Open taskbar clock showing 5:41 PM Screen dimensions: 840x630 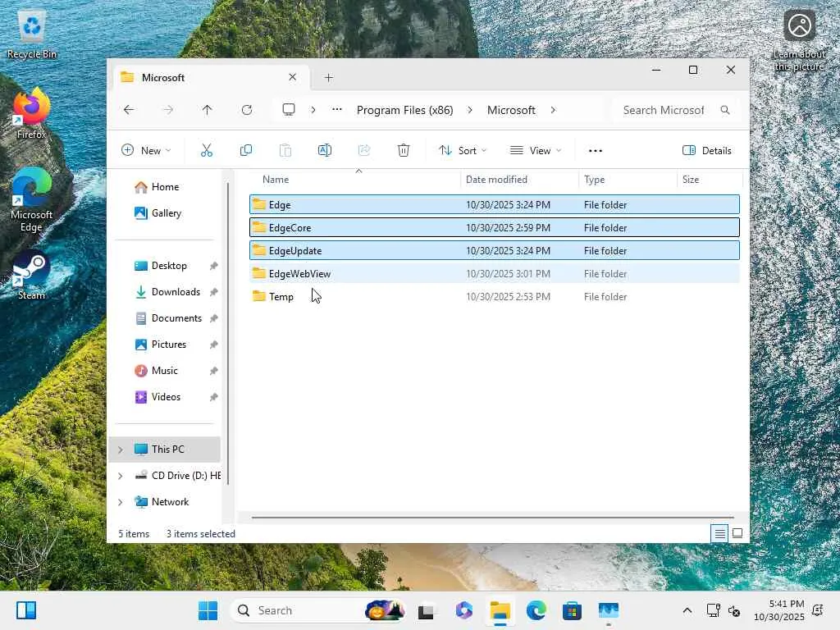(779, 610)
